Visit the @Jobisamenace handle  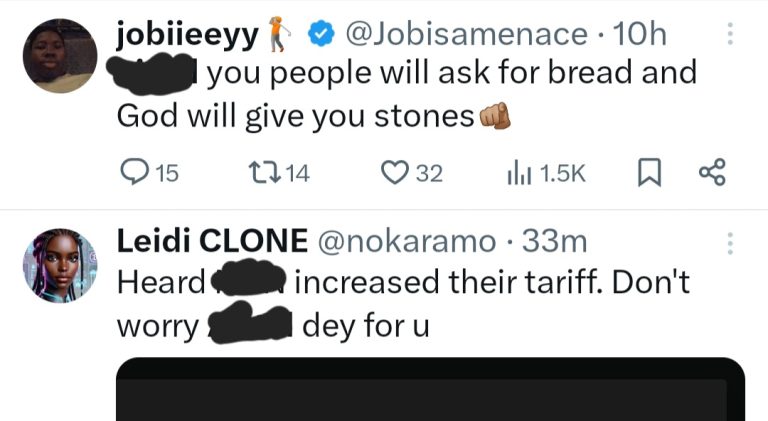[467, 34]
